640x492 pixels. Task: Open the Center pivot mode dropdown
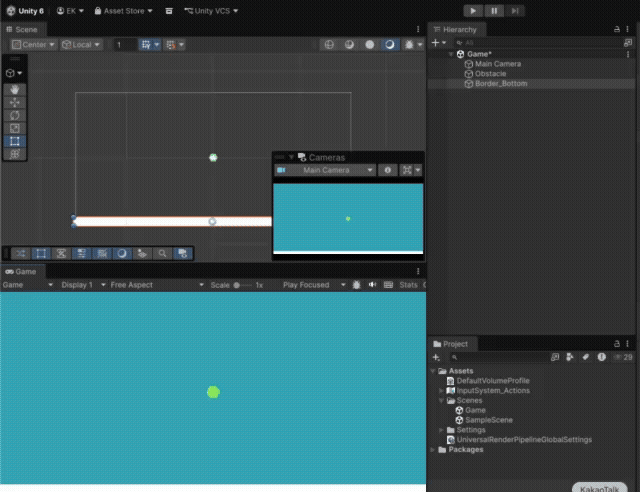pyautogui.click(x=33, y=45)
